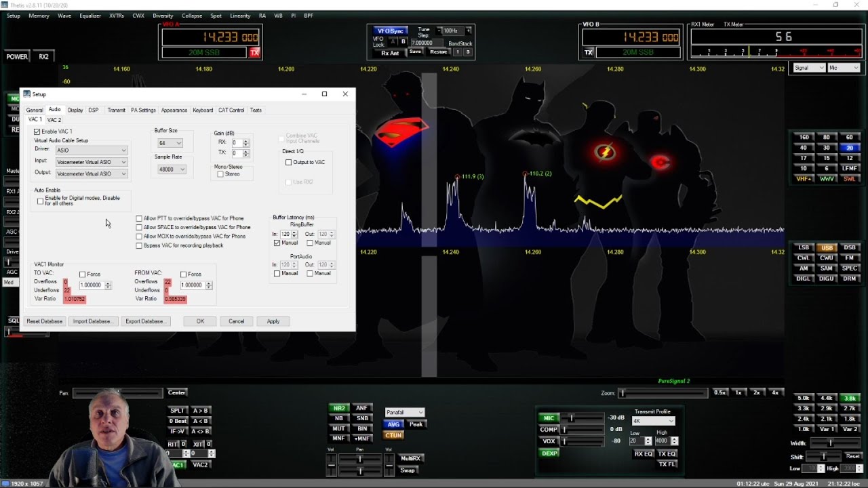Select the 3.8k filter width button
The width and height of the screenshot is (868, 488).
point(849,398)
